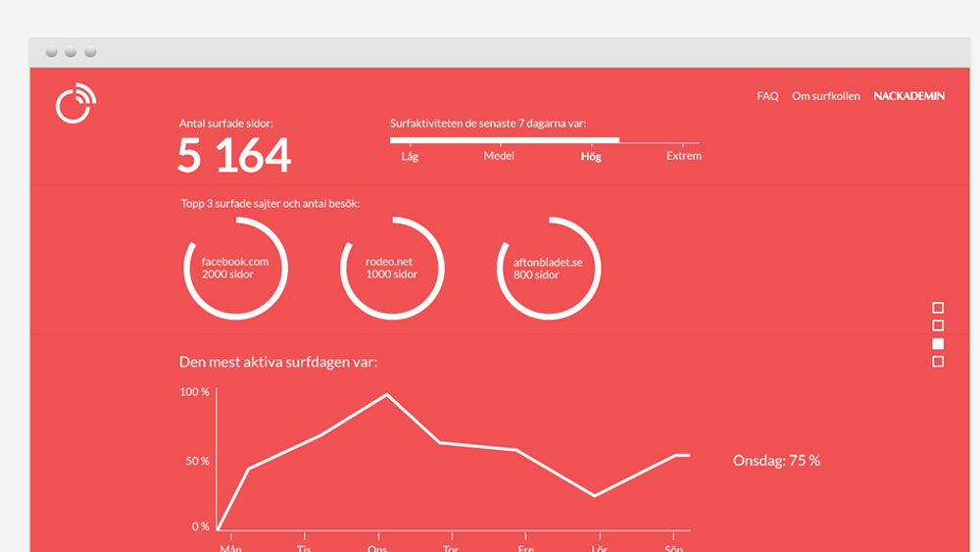Image resolution: width=980 pixels, height=552 pixels.
Task: Click the Saturday low point on the chart
Action: click(x=595, y=495)
